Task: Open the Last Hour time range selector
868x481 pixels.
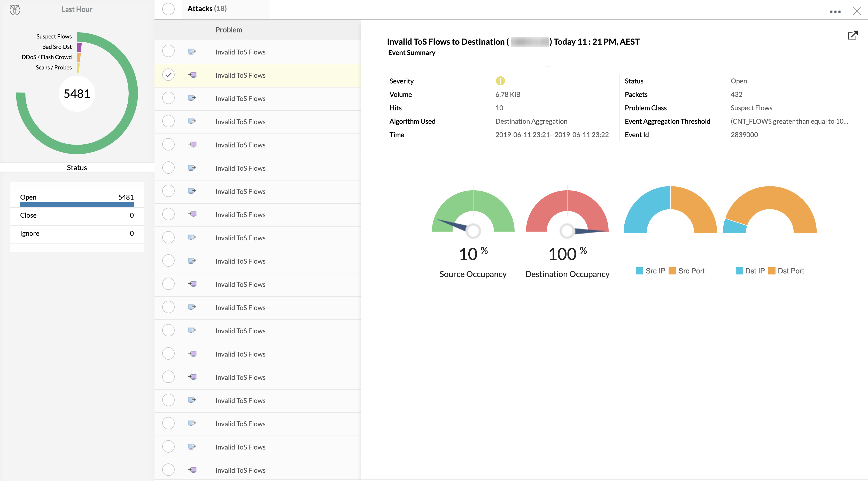Action: coord(77,10)
